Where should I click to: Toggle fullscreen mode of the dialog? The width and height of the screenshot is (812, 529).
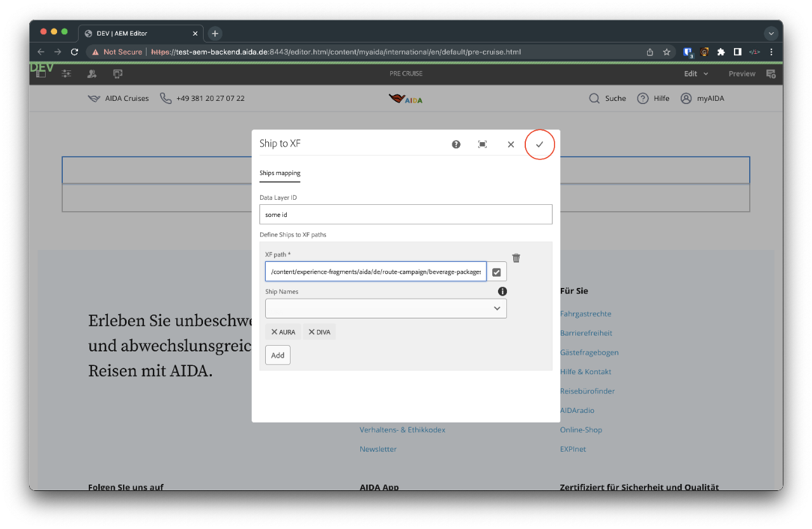[482, 145]
